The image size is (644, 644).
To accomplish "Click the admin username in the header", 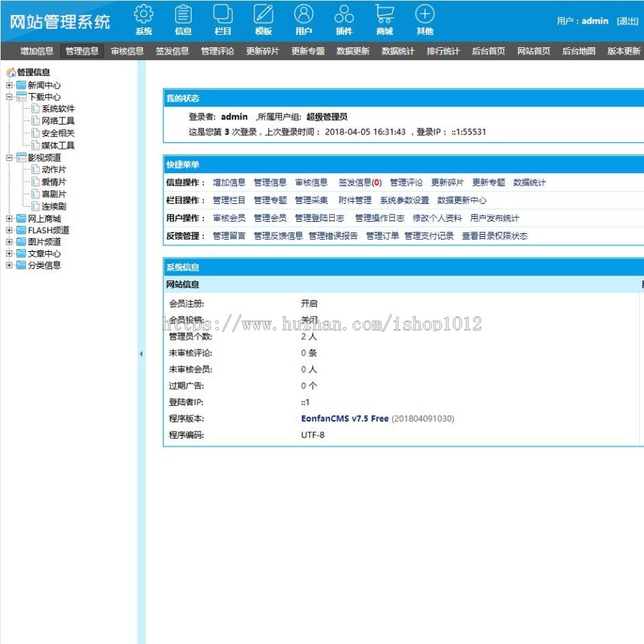I will (595, 21).
